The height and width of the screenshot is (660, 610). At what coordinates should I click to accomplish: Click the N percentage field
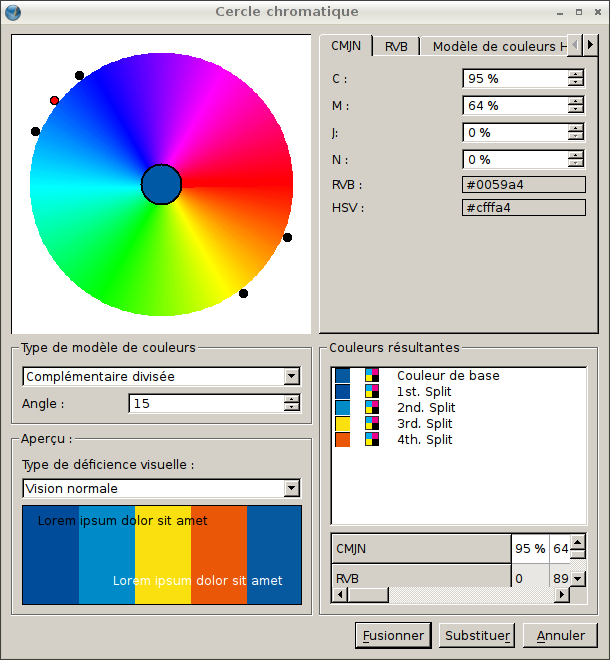(515, 160)
